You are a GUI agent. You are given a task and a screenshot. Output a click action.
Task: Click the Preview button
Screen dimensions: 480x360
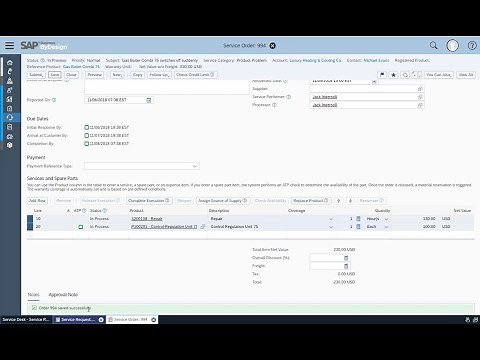point(94,75)
